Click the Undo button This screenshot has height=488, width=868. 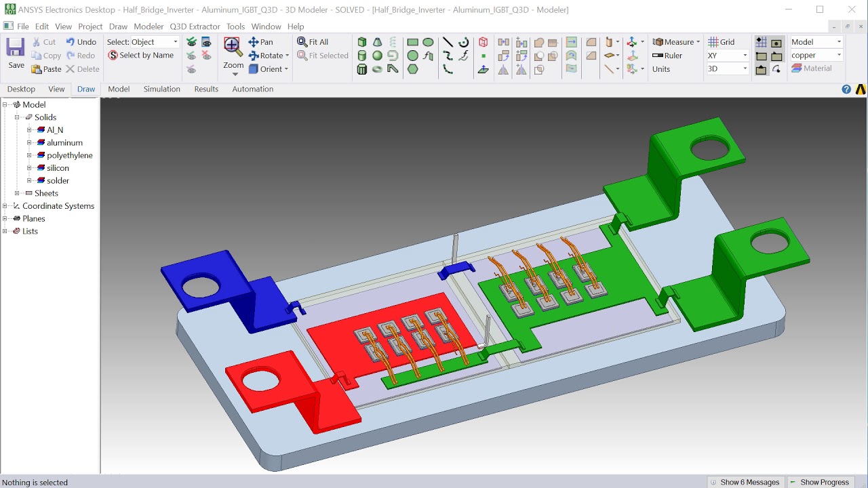pyautogui.click(x=81, y=42)
